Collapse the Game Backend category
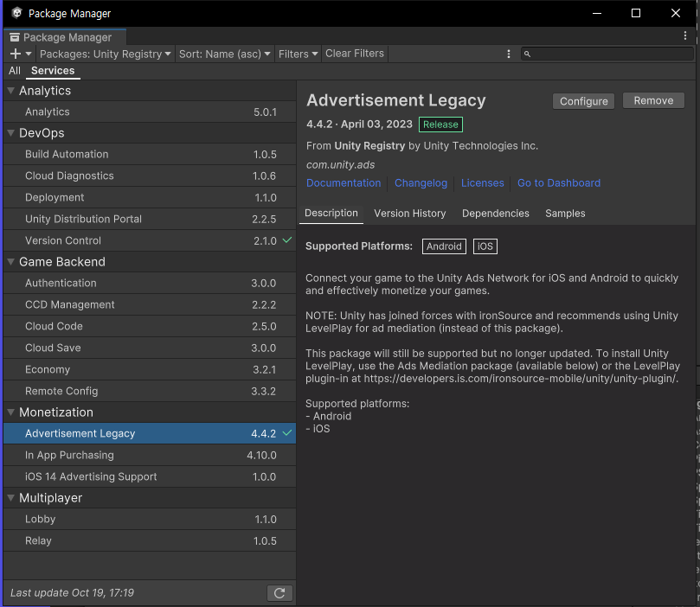The image size is (700, 607). [x=11, y=262]
